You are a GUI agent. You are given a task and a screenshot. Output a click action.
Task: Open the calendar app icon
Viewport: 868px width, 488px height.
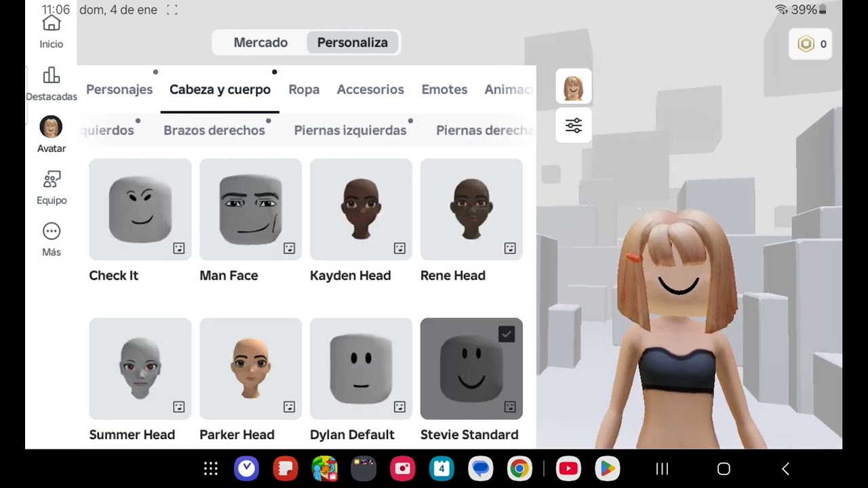point(442,468)
